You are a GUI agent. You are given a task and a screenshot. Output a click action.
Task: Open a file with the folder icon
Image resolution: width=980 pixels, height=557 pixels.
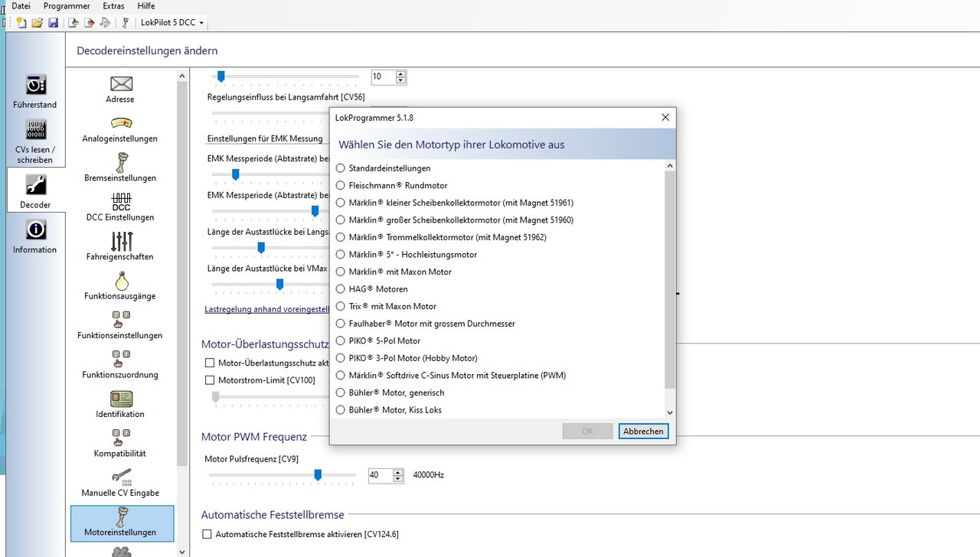[x=37, y=23]
